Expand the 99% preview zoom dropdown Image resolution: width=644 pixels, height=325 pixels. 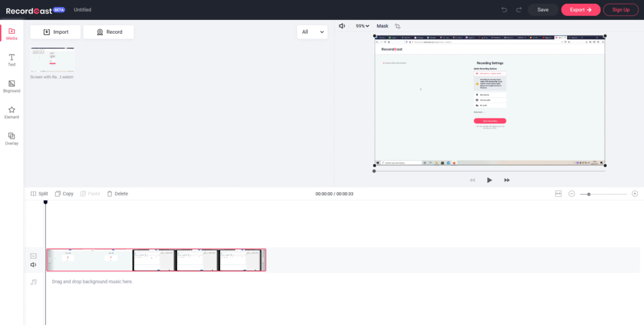click(x=362, y=26)
